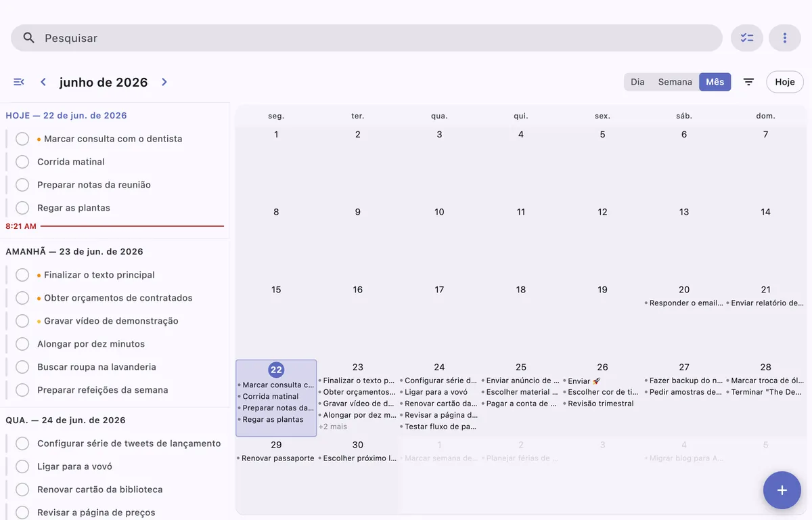Open Enviar rocket event on day 26
The image size is (812, 520).
coord(602,381)
